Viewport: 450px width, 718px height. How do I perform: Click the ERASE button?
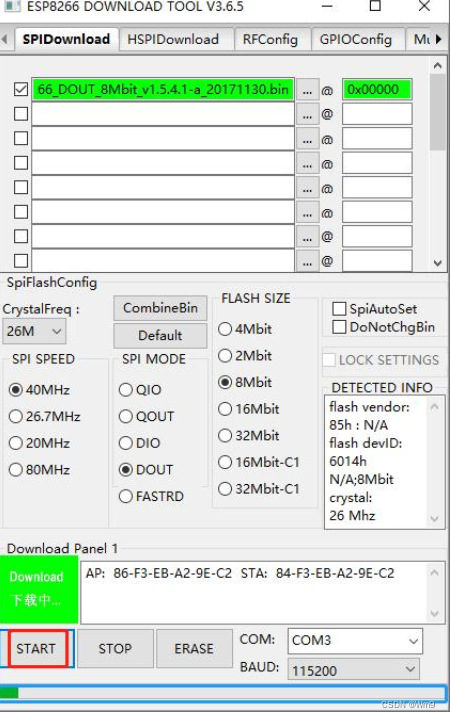[x=194, y=648]
